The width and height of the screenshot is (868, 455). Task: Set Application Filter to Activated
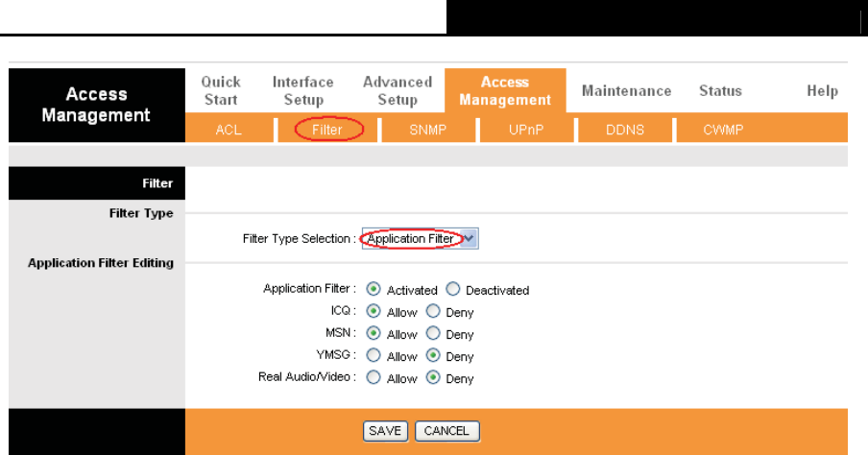click(x=374, y=289)
